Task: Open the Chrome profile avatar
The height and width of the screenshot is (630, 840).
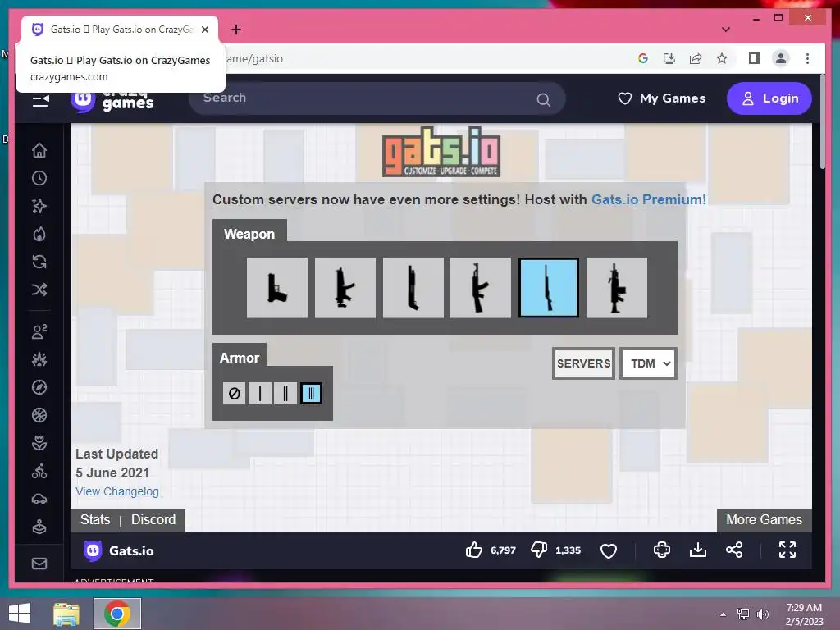Action: 781,58
